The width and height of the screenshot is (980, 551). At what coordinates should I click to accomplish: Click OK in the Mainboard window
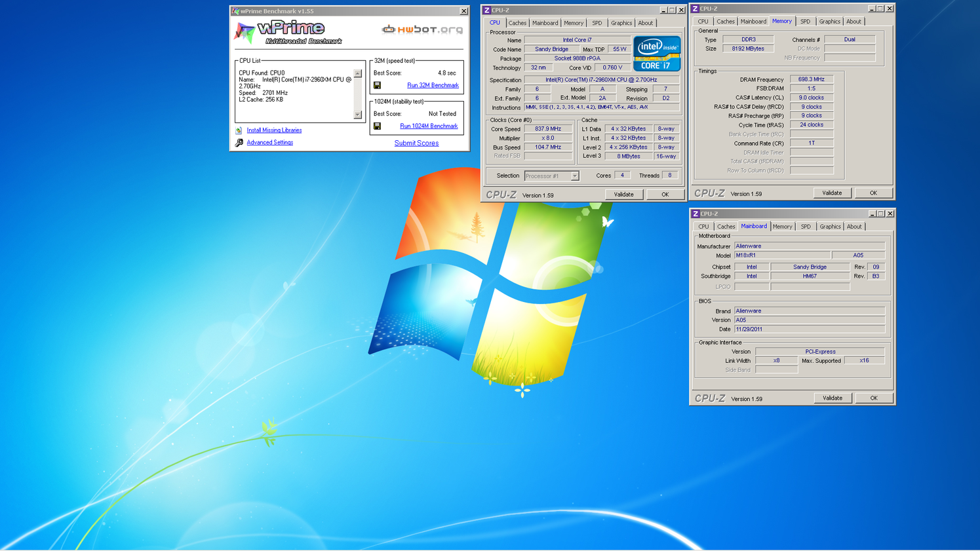pyautogui.click(x=874, y=398)
